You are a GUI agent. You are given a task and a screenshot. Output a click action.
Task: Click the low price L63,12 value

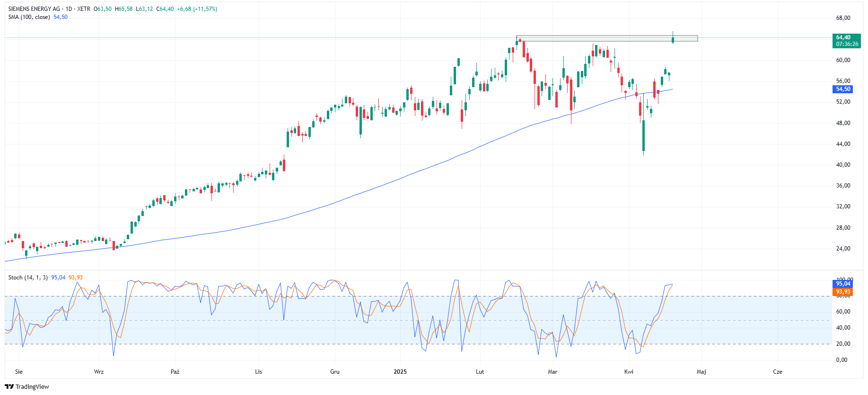[x=144, y=9]
